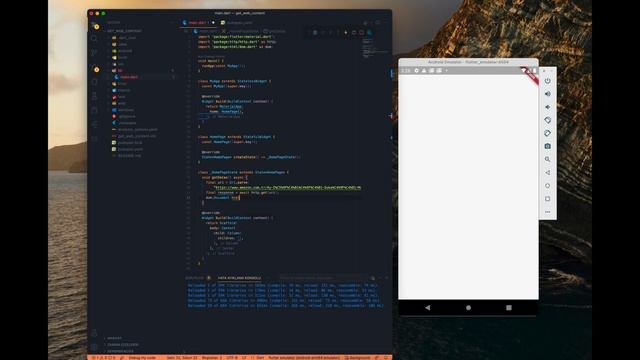This screenshot has height=360, width=640.
Task: Rotate emulator left with side toolbar icon
Action: pyautogui.click(x=548, y=120)
